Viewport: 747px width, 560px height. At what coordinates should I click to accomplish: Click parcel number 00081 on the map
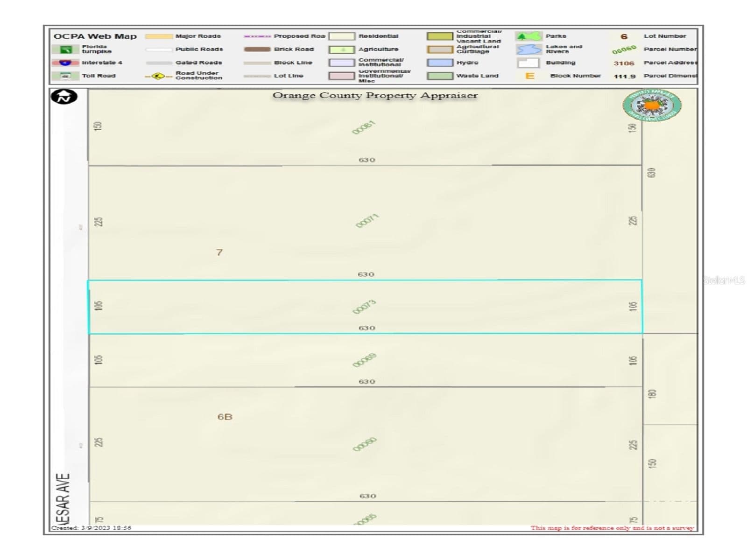tap(364, 128)
